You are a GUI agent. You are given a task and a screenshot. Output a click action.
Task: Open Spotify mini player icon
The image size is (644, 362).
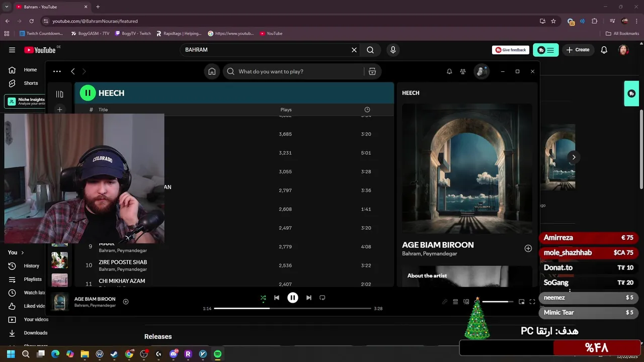click(x=522, y=302)
